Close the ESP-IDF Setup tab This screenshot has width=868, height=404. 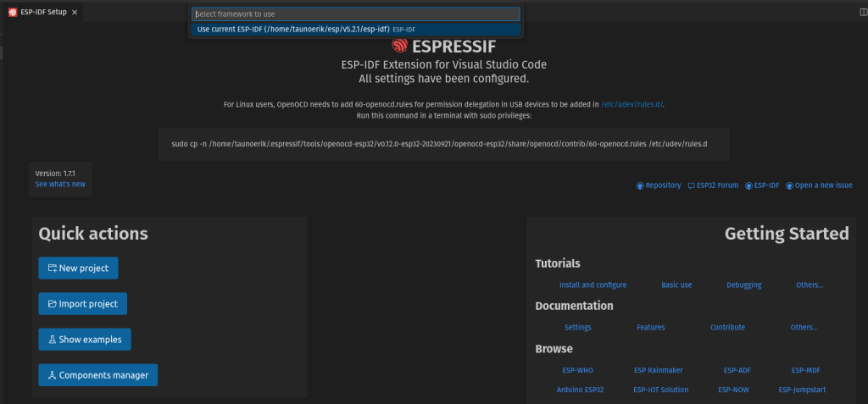click(x=75, y=13)
